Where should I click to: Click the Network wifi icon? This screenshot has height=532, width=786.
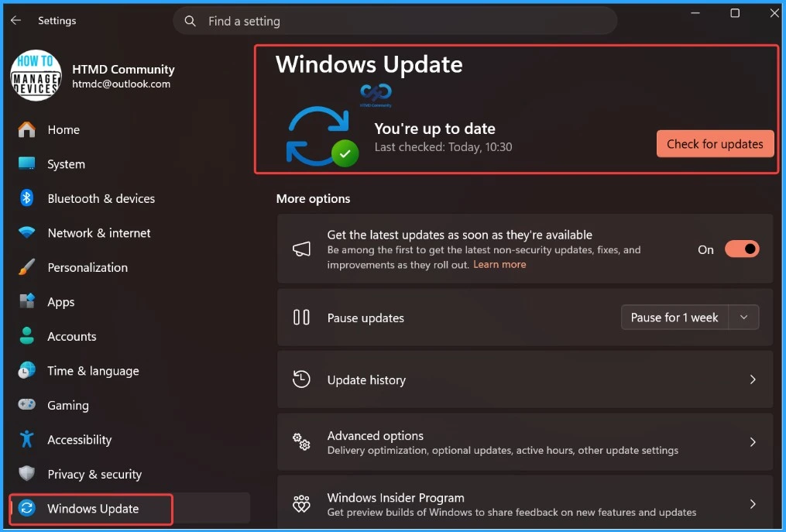point(26,232)
